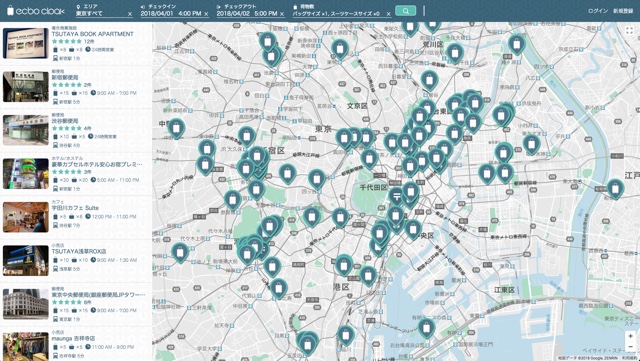Open the check-in date 2018/04/01 picker

coord(171,13)
